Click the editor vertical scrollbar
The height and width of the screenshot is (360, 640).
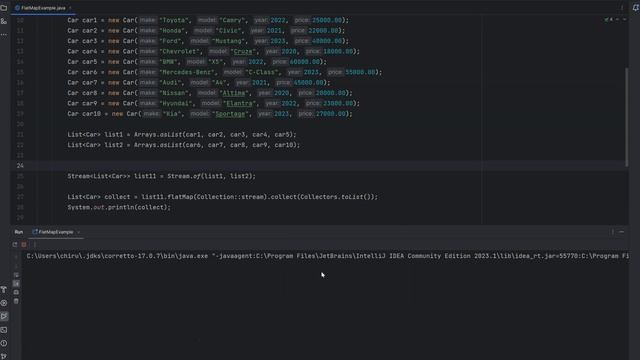pyautogui.click(x=627, y=116)
